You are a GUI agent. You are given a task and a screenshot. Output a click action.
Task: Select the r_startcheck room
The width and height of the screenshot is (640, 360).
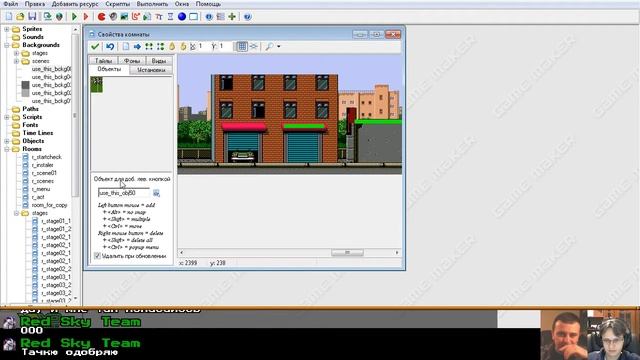point(47,157)
